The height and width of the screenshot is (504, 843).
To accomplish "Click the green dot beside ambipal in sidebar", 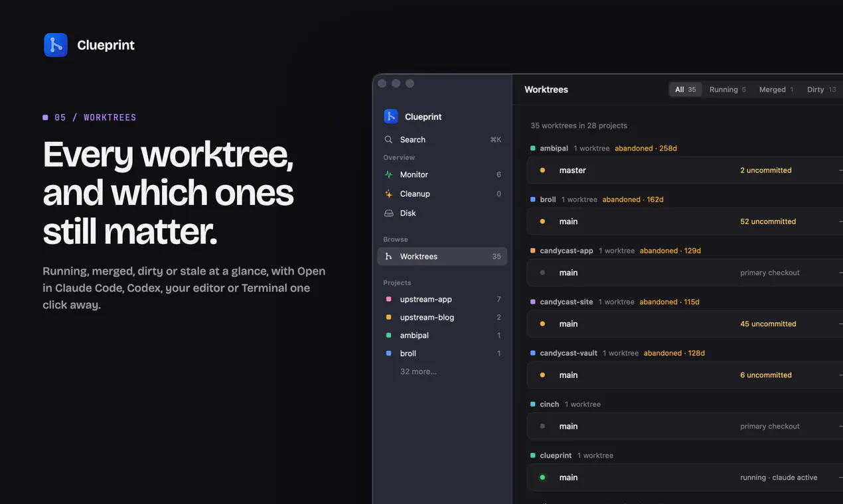I will coord(389,335).
